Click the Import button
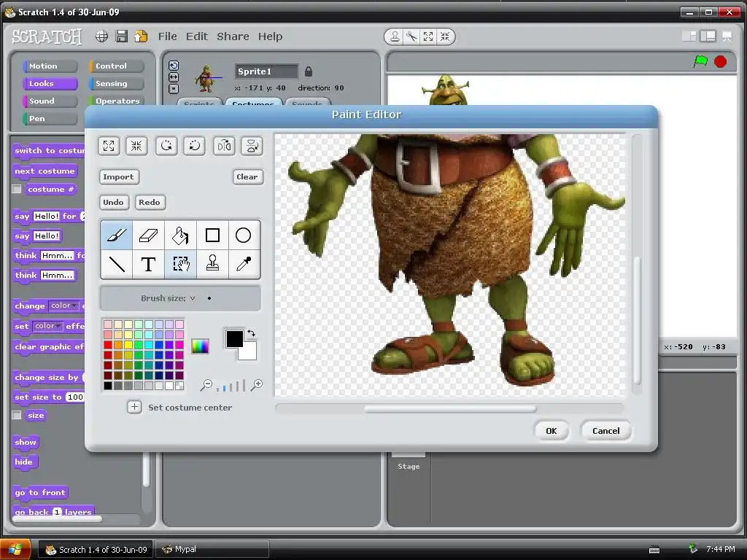This screenshot has width=747, height=560. 119,177
